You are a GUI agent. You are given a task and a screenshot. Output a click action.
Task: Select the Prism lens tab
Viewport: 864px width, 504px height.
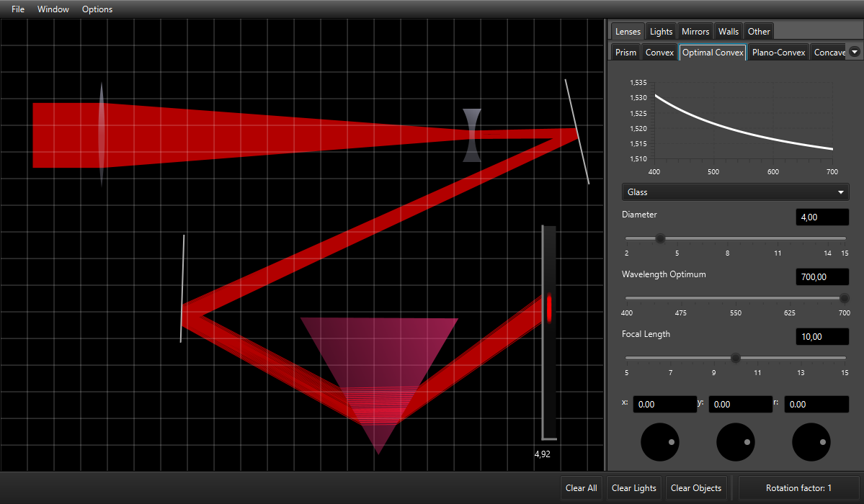tap(625, 53)
